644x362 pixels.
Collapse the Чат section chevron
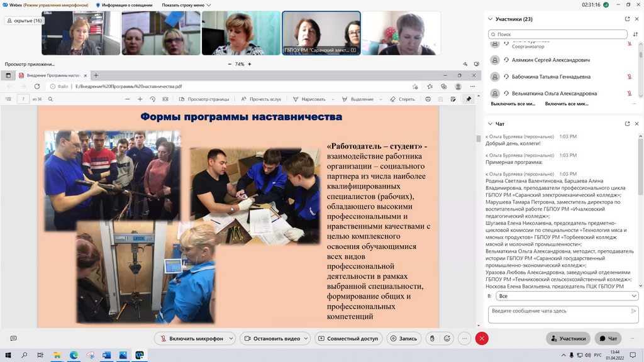(490, 124)
